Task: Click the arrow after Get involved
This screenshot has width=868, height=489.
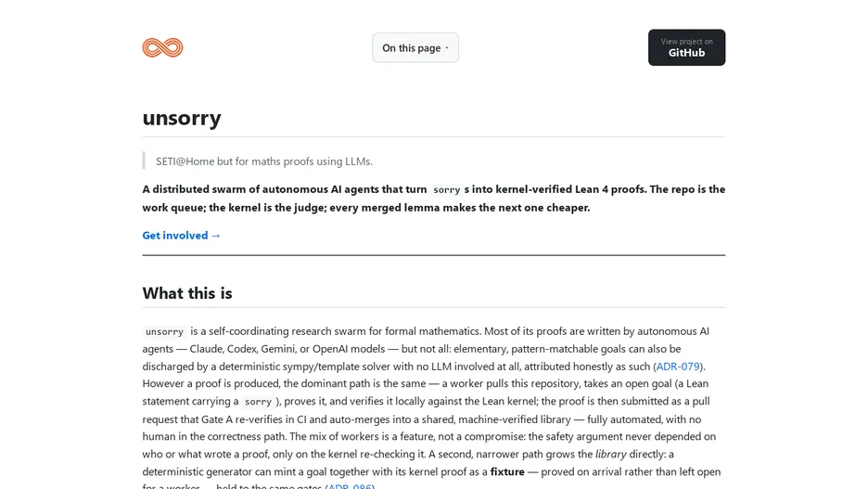Action: [216, 236]
